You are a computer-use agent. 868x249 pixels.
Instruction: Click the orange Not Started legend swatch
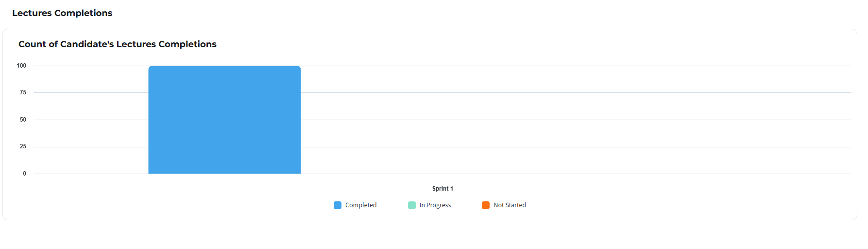pyautogui.click(x=486, y=205)
